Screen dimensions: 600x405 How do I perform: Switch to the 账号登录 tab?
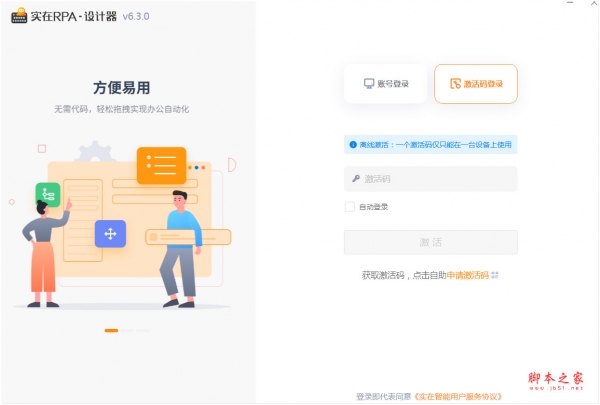(385, 84)
